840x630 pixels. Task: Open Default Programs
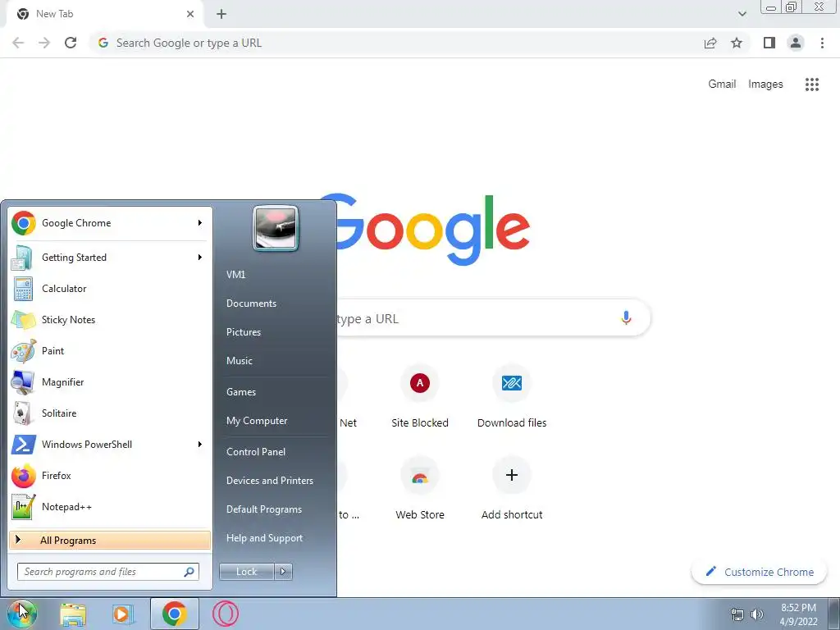263,509
